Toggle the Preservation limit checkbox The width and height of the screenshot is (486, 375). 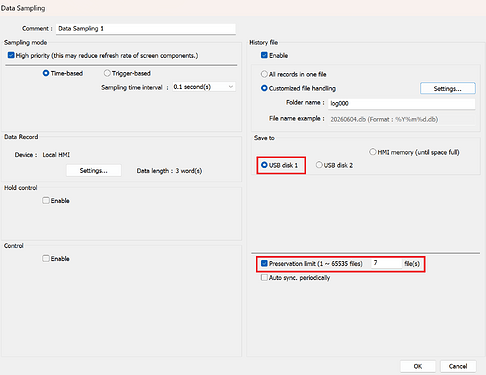tap(264, 264)
